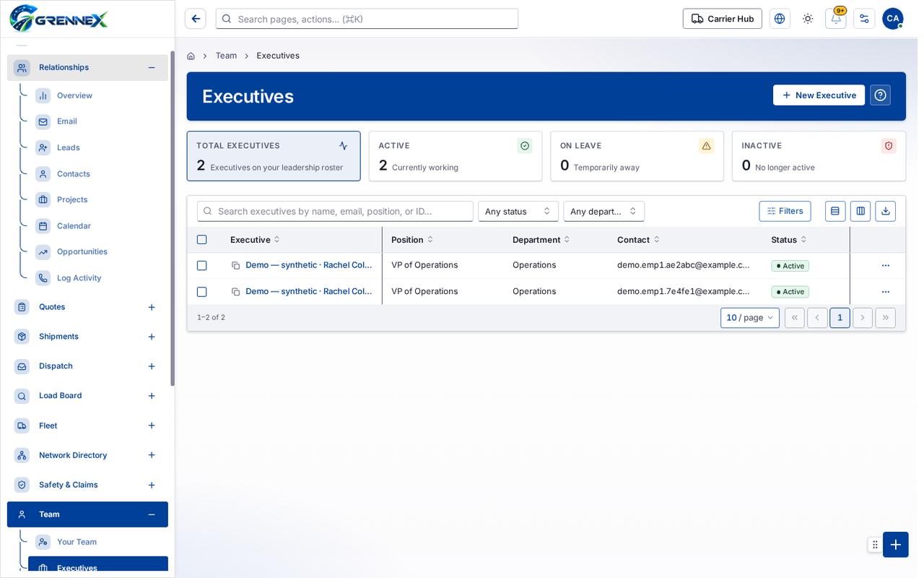Click the New Executive button

pyautogui.click(x=819, y=95)
